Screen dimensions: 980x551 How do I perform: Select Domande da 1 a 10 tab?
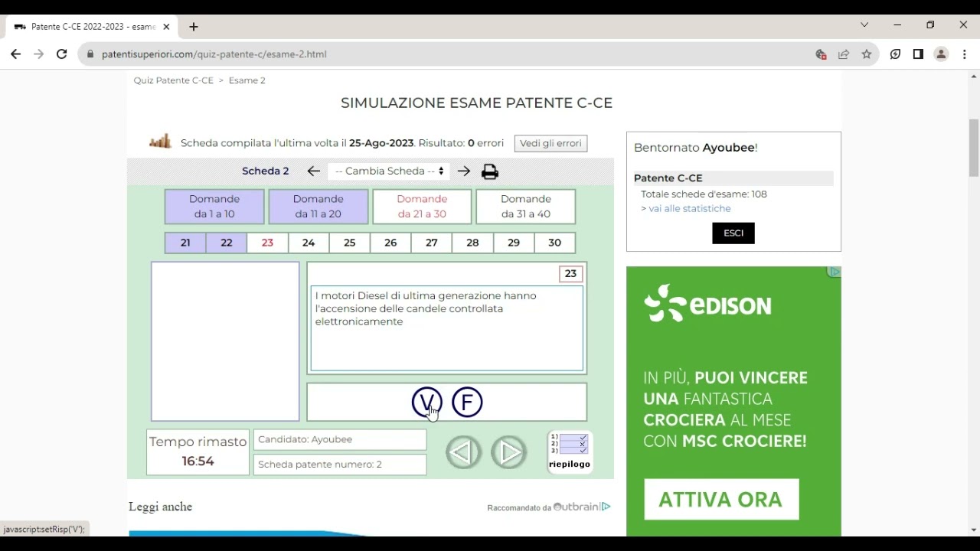pos(214,207)
